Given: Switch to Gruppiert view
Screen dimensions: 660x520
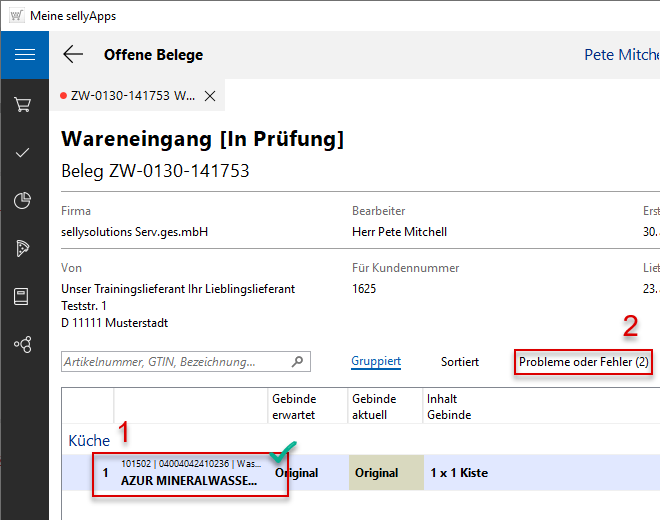Looking at the screenshot, I should coord(376,362).
